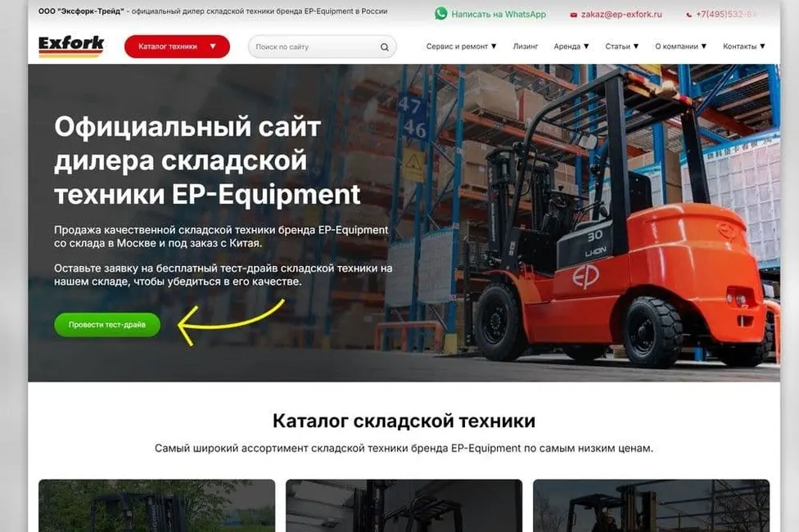Click the envelope icon beside the email

[573, 15]
